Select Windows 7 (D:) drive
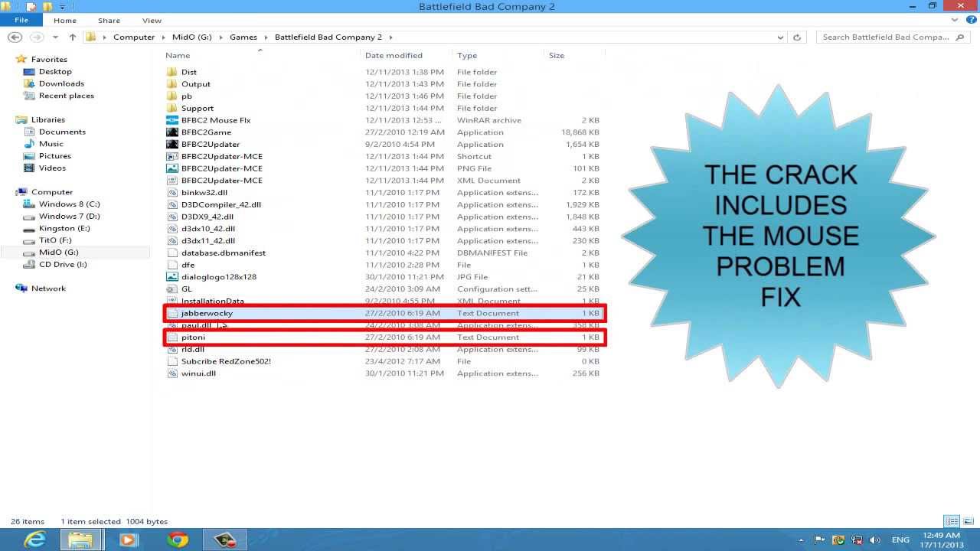 coord(69,216)
